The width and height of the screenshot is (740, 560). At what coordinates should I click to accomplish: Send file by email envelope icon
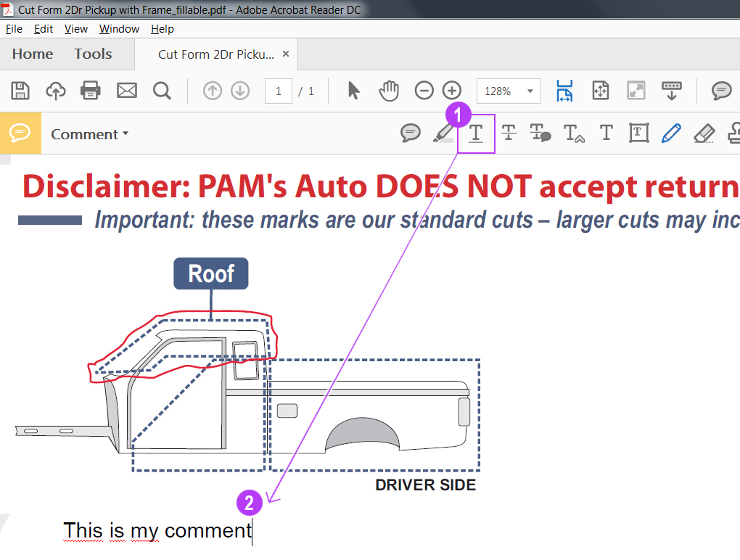pyautogui.click(x=126, y=91)
